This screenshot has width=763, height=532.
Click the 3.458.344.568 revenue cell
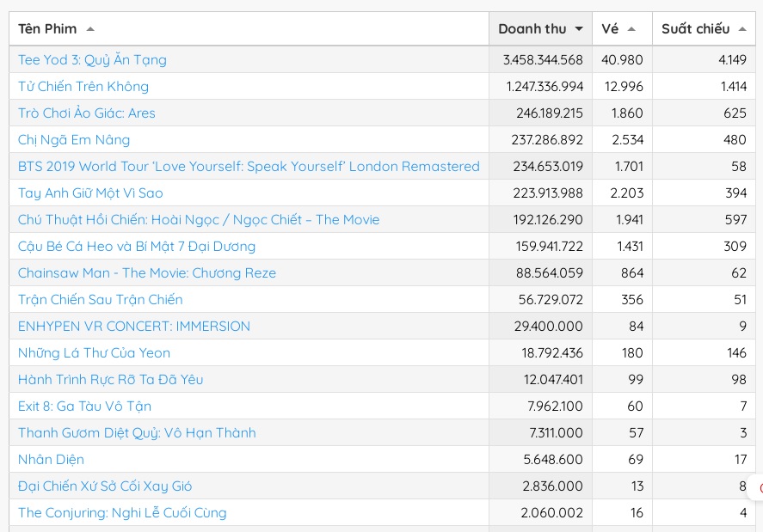coord(543,60)
